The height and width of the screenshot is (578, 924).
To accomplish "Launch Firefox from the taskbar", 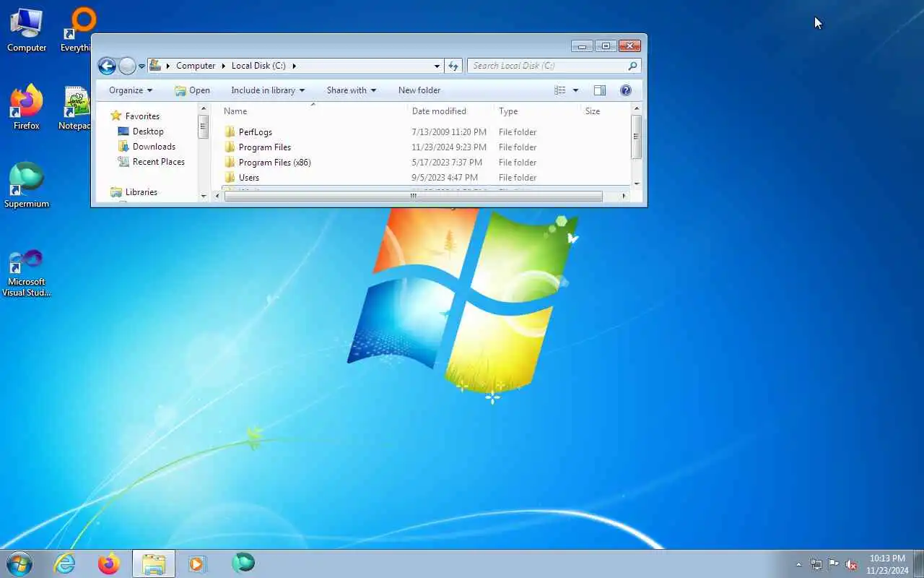I will tap(109, 564).
